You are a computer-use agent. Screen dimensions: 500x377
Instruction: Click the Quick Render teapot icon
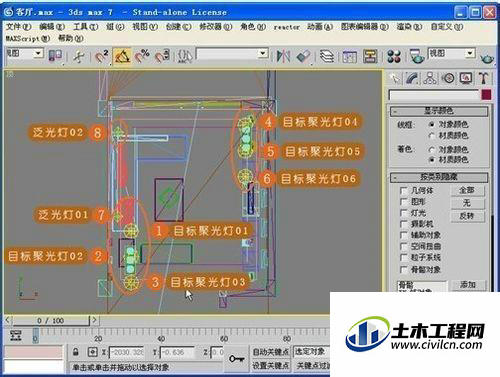click(x=487, y=59)
